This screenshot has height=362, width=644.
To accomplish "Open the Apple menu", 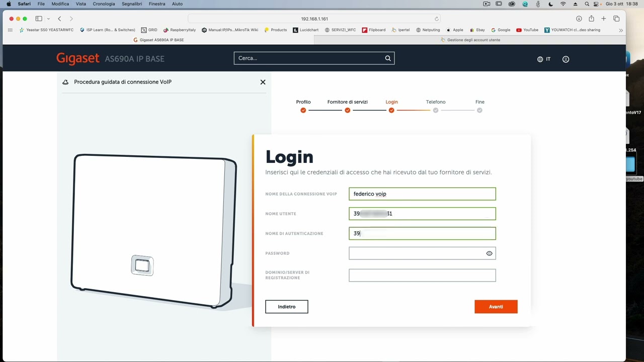I will (x=9, y=4).
